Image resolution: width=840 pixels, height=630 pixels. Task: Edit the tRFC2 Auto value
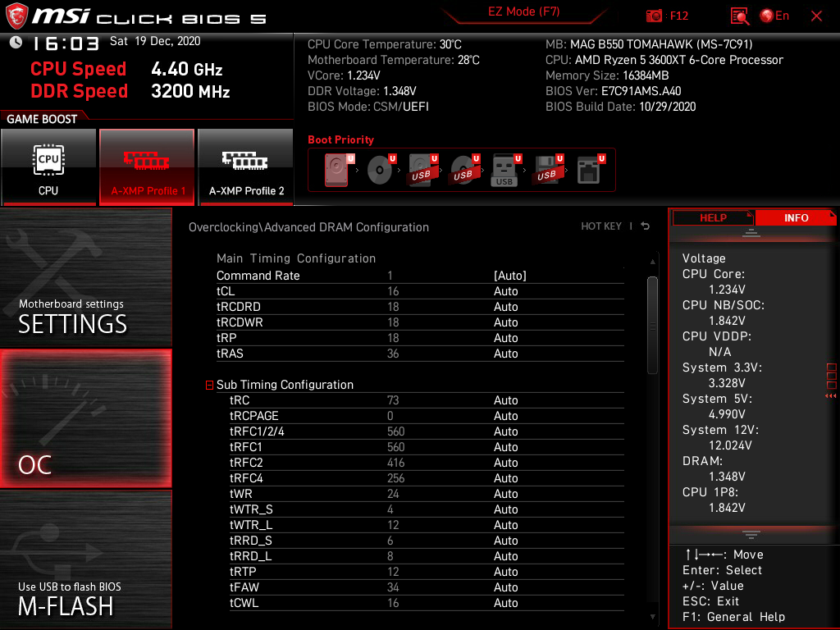point(505,463)
